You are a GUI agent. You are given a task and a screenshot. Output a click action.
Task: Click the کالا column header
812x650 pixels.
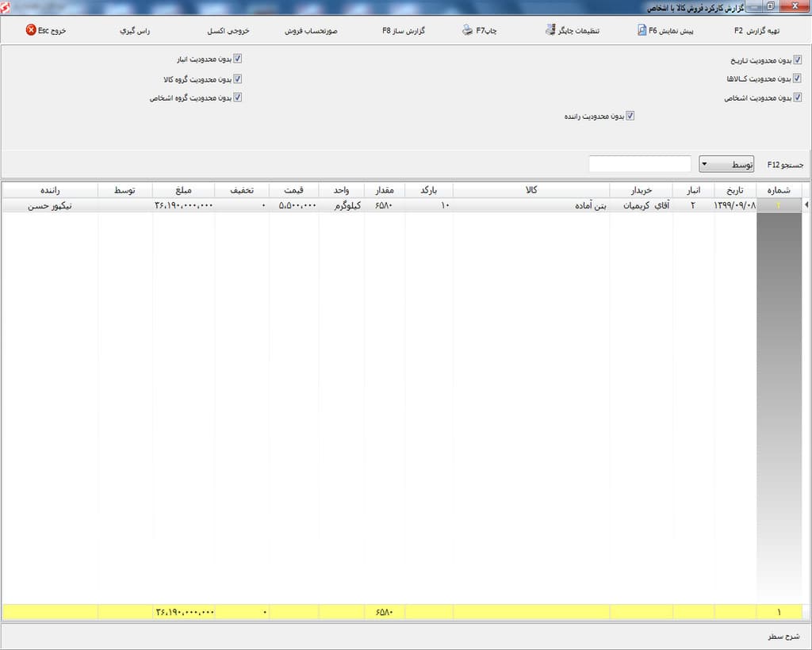[531, 190]
